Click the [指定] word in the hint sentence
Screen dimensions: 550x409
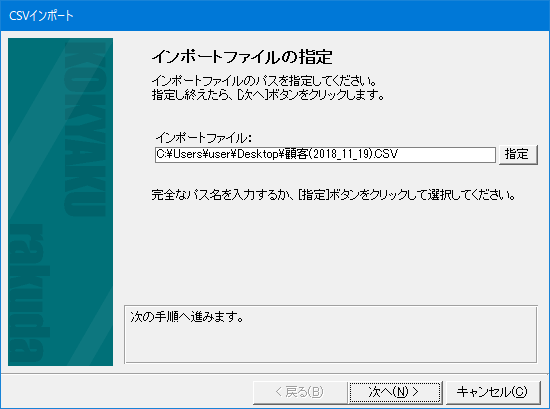[314, 195]
